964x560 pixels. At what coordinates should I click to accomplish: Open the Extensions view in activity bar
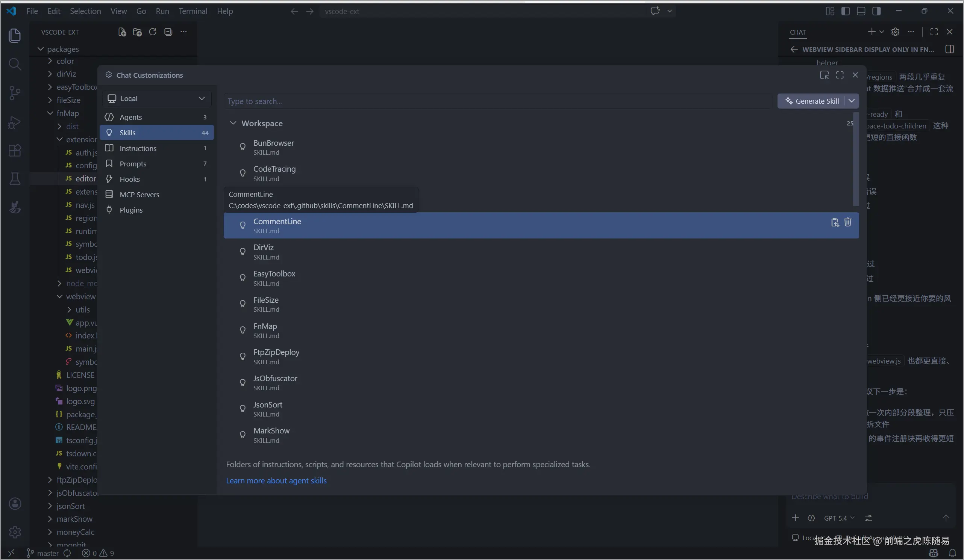pyautogui.click(x=15, y=150)
